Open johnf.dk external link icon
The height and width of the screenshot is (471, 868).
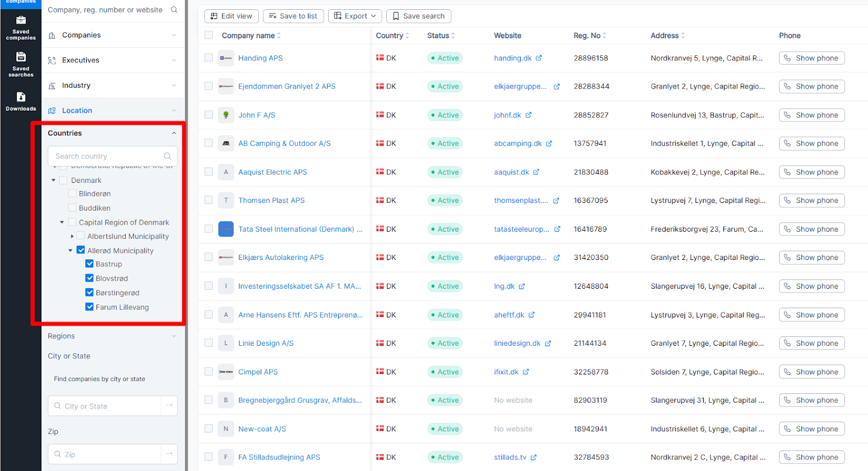point(528,115)
